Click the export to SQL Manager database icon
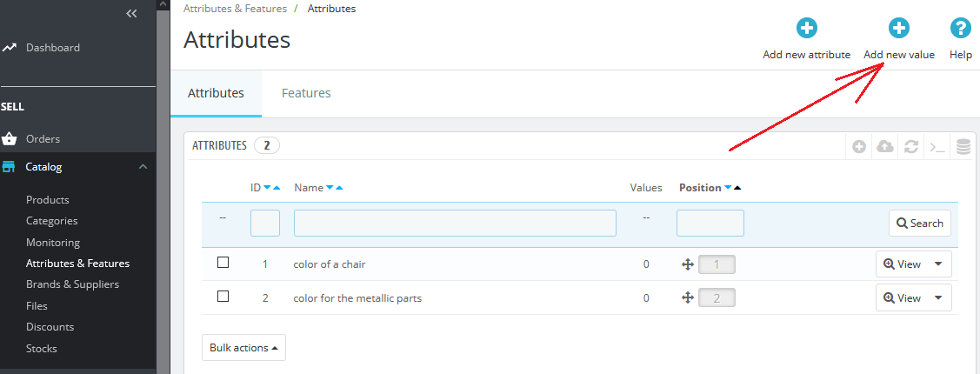Viewport: 980px width, 374px height. coord(963,146)
